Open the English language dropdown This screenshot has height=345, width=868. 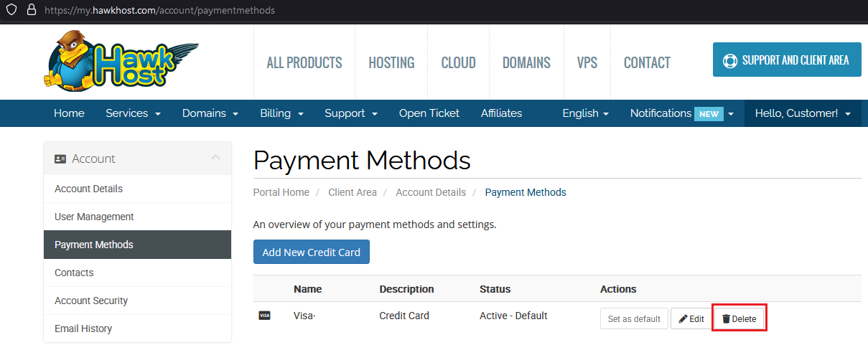(585, 113)
